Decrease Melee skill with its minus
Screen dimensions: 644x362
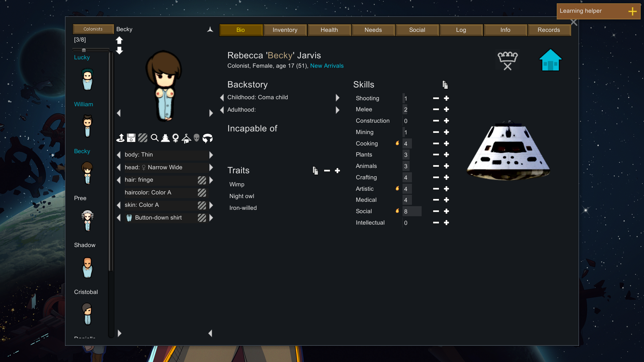[x=436, y=110]
